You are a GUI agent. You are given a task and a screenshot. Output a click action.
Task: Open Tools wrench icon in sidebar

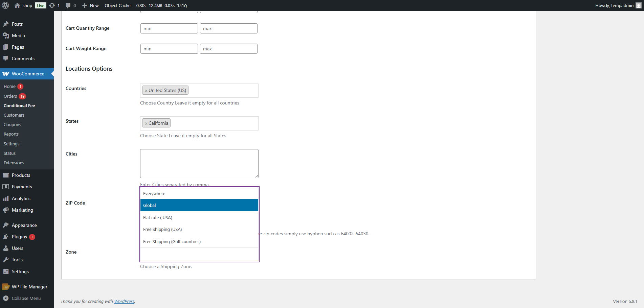[6, 260]
